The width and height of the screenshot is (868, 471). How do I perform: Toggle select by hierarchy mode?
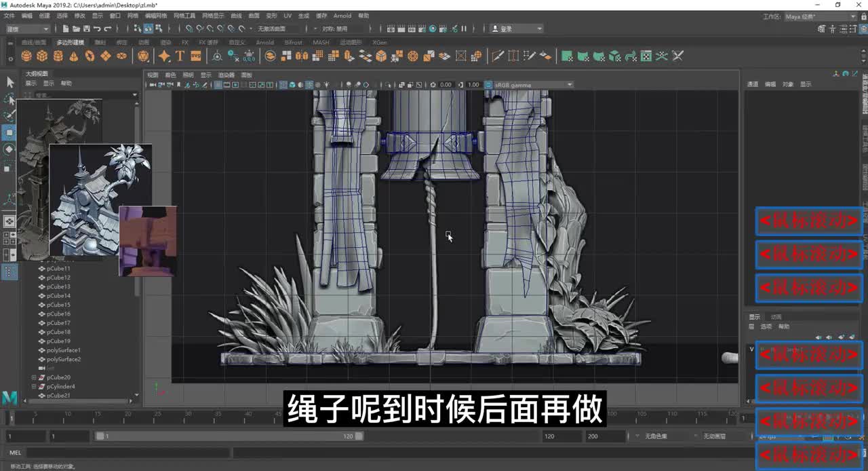point(137,29)
